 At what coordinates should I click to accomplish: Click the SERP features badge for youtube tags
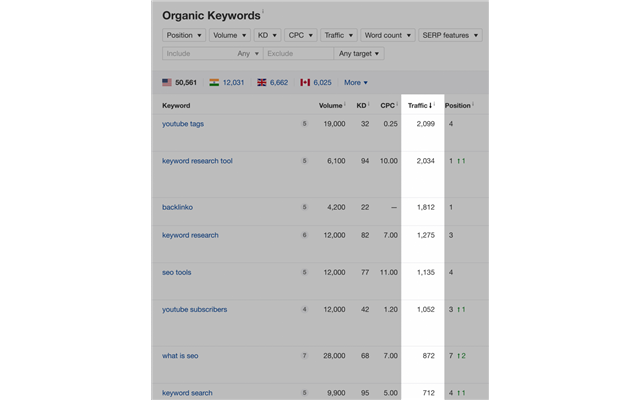[304, 124]
